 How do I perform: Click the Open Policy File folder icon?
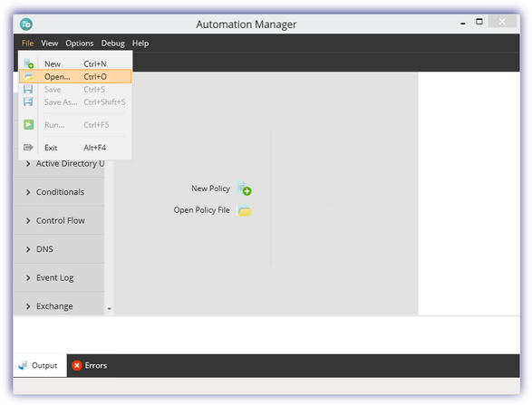pyautogui.click(x=245, y=210)
